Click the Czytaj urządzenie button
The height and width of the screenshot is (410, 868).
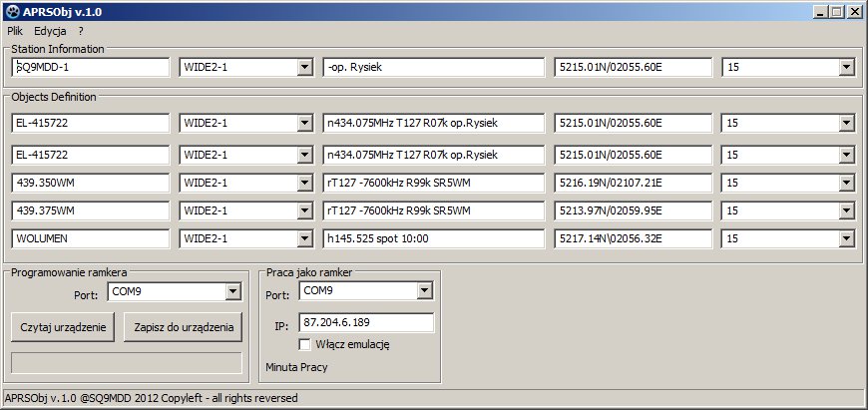[x=63, y=327]
